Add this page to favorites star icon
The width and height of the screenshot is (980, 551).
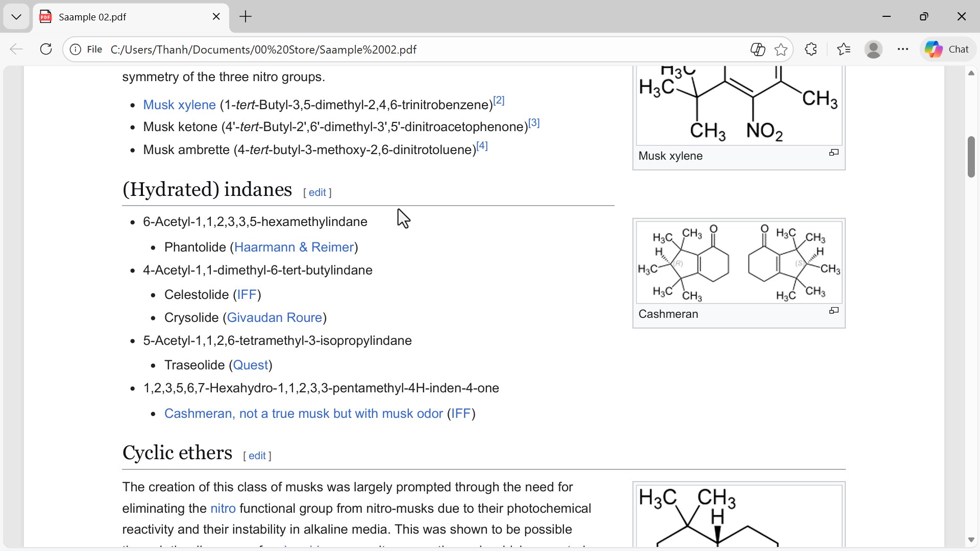point(780,49)
